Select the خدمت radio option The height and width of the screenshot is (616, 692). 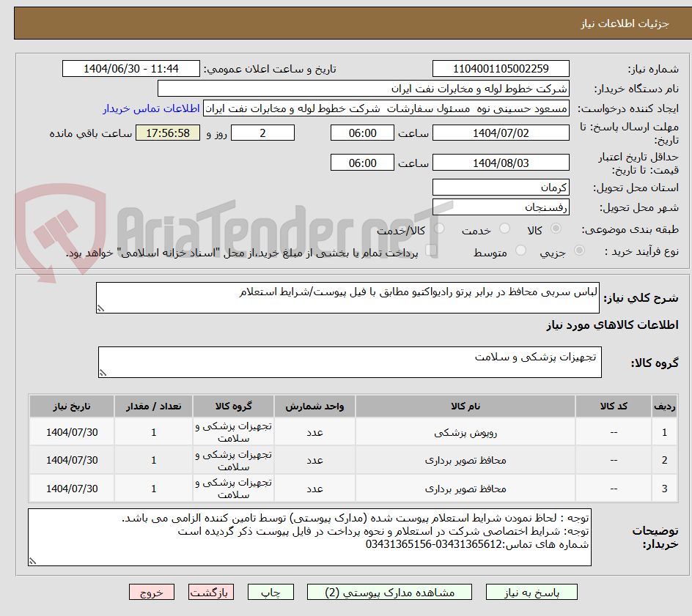tap(504, 229)
